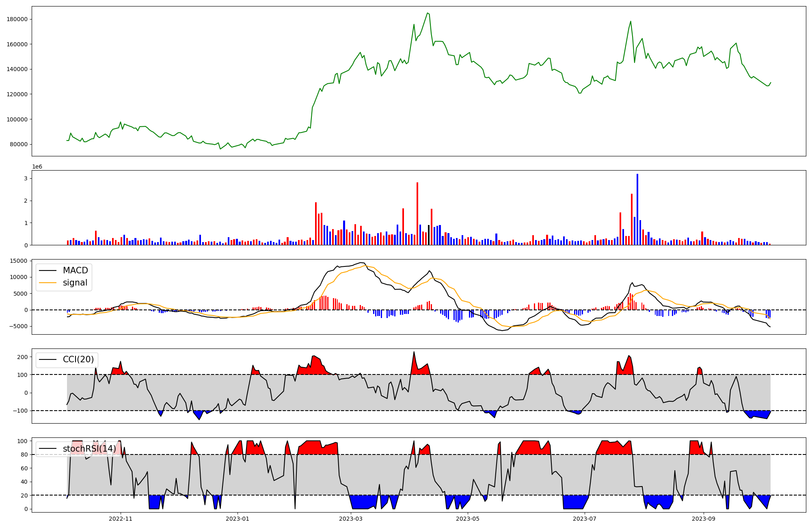Viewport: 812px width, 528px height.
Task: Click the 80000 price axis label
Action: pyautogui.click(x=19, y=145)
